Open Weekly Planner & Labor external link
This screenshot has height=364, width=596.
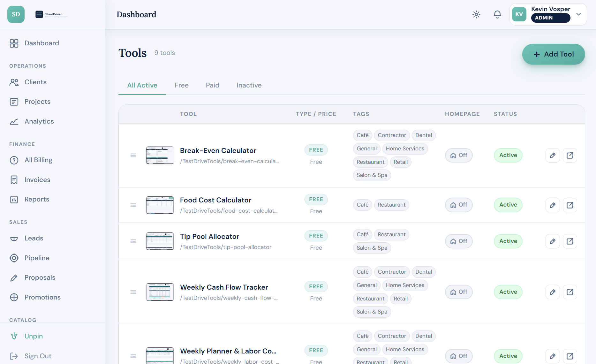coord(570,356)
